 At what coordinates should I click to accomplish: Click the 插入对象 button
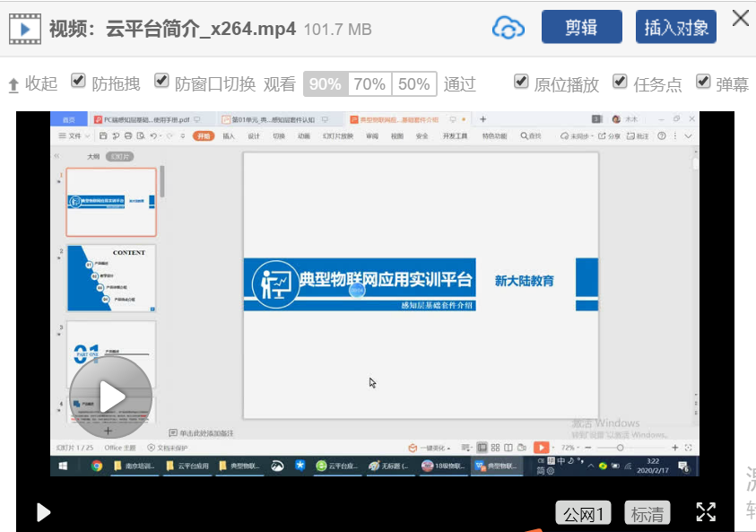pos(676,28)
